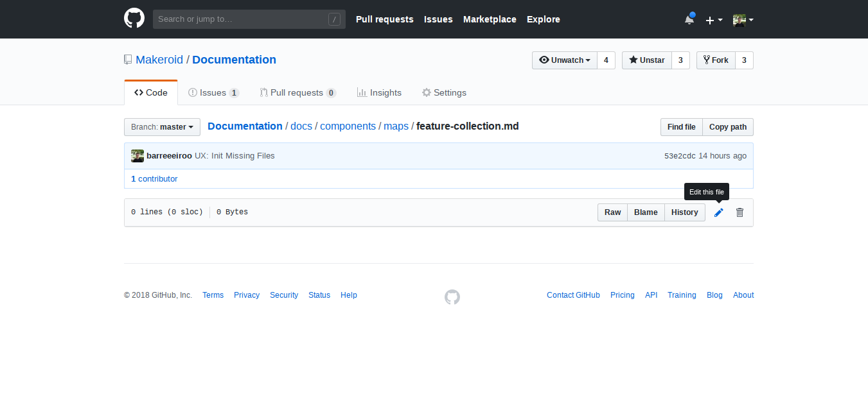Click the repository book icon next to Makeroid
The image size is (868, 403).
click(x=127, y=59)
